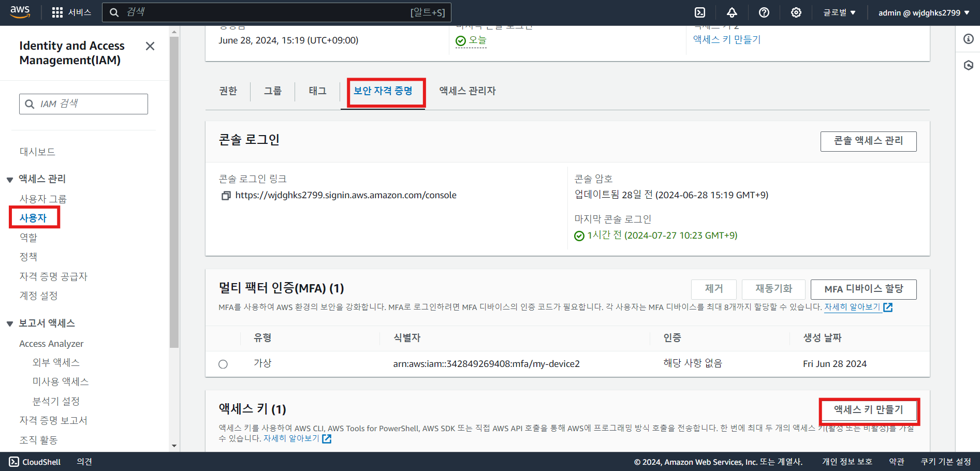The height and width of the screenshot is (471, 980).
Task: Open 사용자 in the sidebar
Action: point(33,218)
